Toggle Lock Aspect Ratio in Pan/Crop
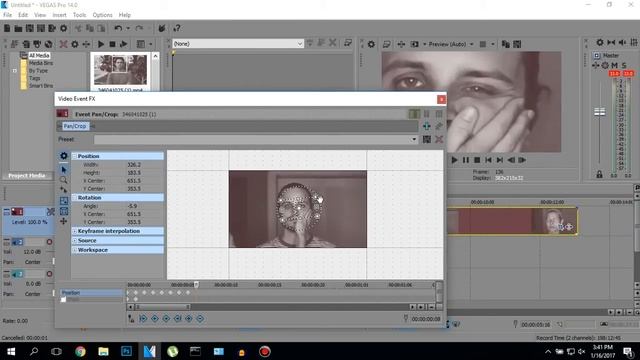The image size is (640, 360). tap(64, 201)
